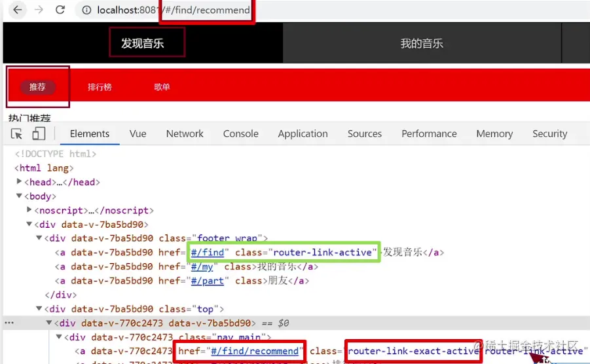Select the anchor row containing 朋友
Image resolution: width=590 pixels, height=364 pixels.
tap(182, 281)
